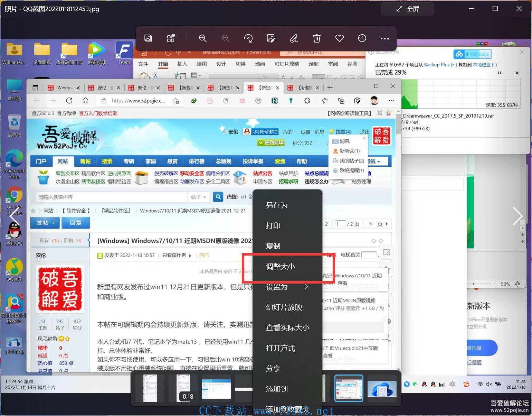Open the 原创发布区 link
This screenshot has width=532, height=416.
(67, 173)
